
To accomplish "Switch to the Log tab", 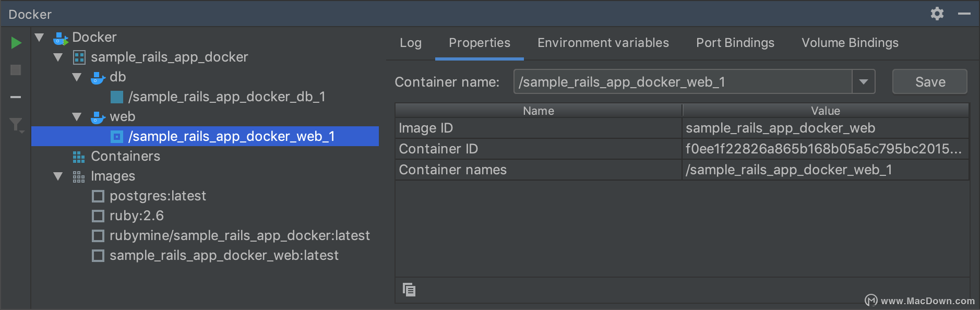I will pos(411,43).
